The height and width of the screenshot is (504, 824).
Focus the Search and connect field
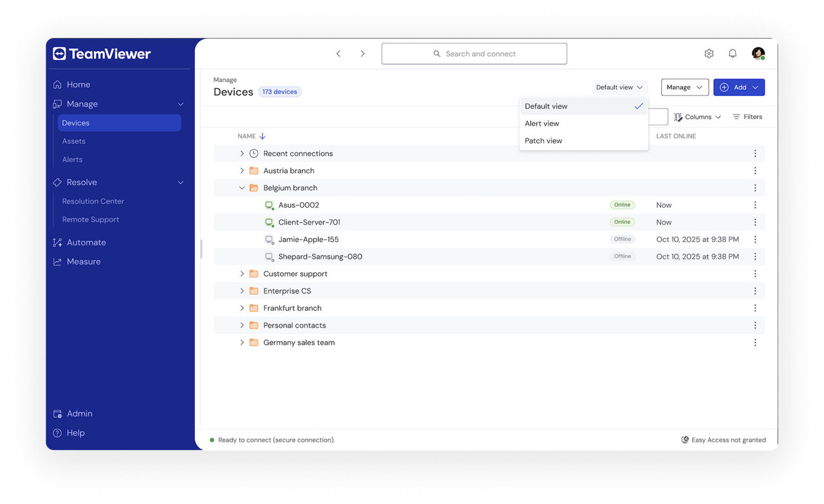point(474,54)
